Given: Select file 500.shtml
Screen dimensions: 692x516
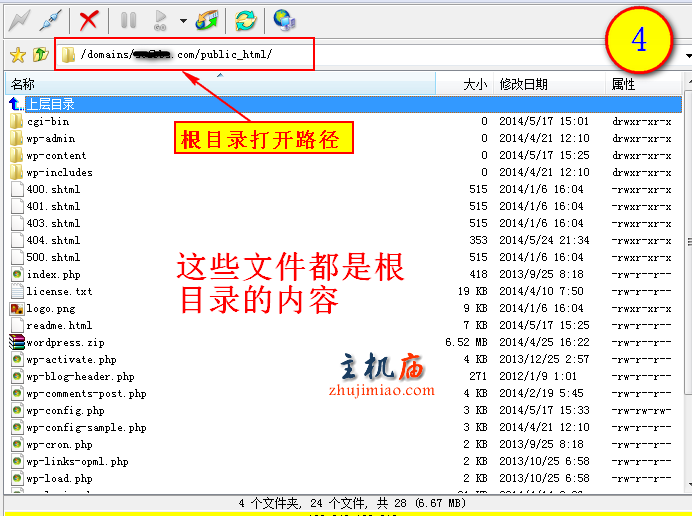Looking at the screenshot, I should tap(53, 257).
